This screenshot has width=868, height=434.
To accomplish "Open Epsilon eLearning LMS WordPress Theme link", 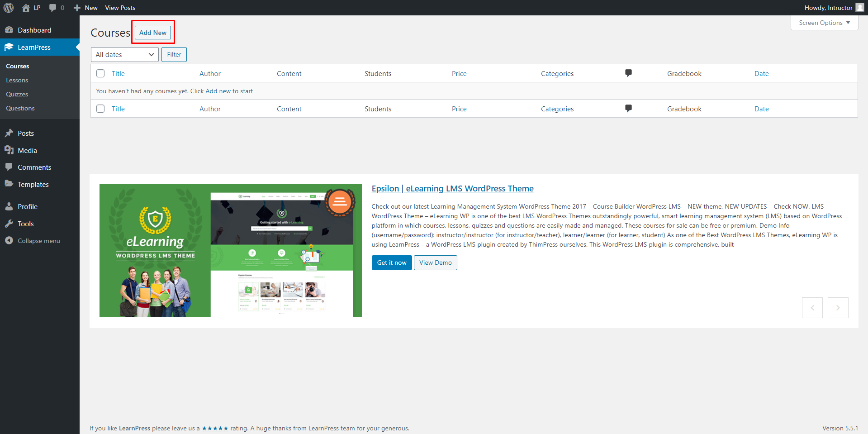I will tap(453, 188).
